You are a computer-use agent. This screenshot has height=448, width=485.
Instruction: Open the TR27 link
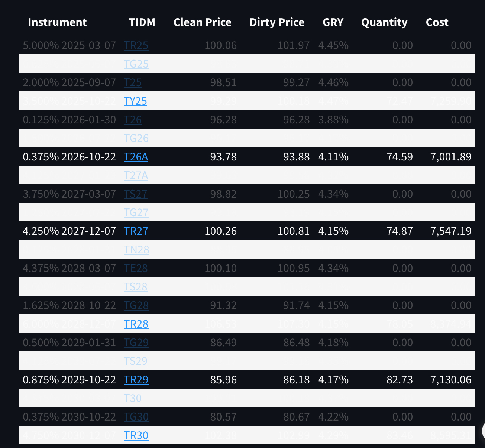(136, 231)
